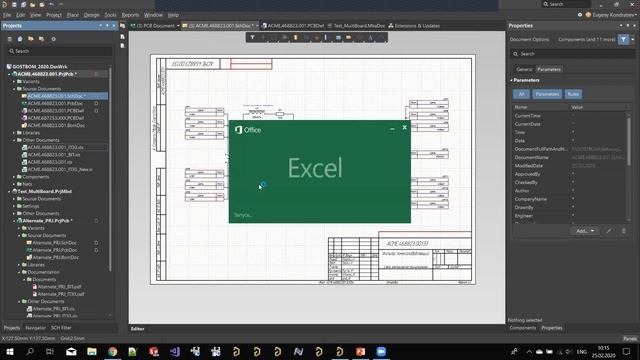Select the text A tool in active bar
This screenshot has width=640, height=360.
(x=371, y=38)
